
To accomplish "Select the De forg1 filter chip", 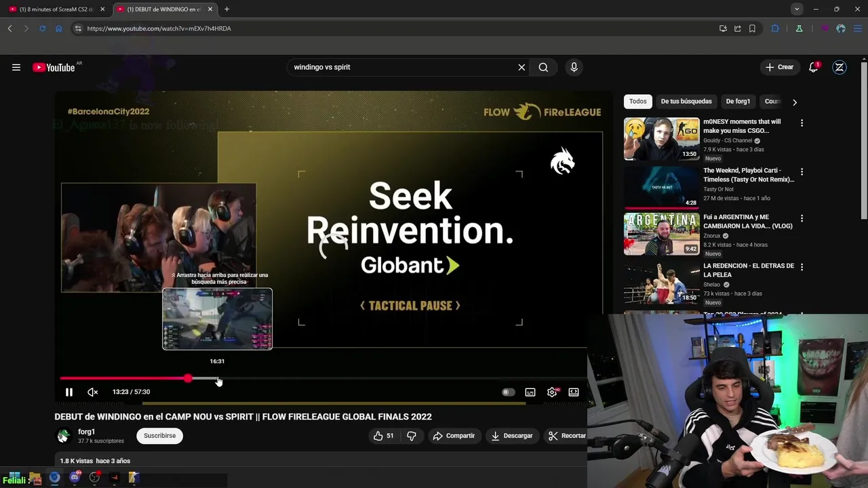I will point(738,101).
